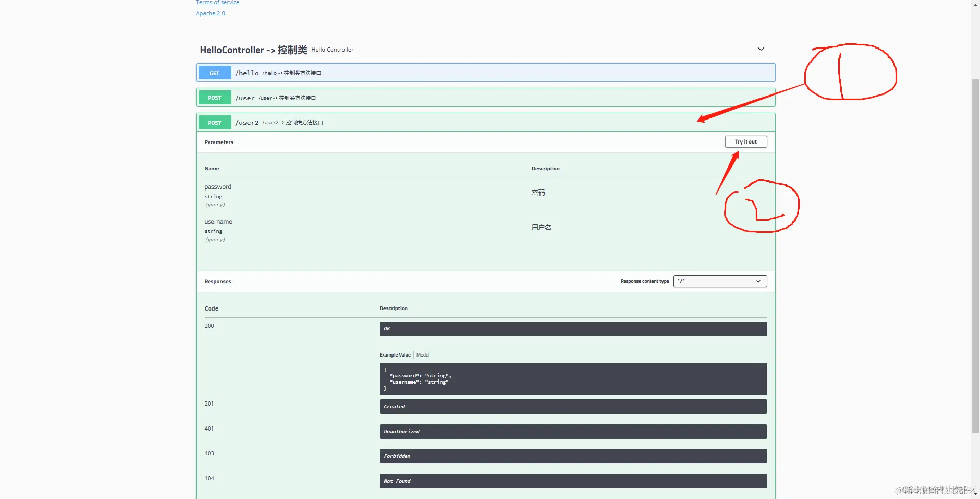Click the POST badge for /user2
Viewport: 980px width, 499px height.
coord(214,123)
